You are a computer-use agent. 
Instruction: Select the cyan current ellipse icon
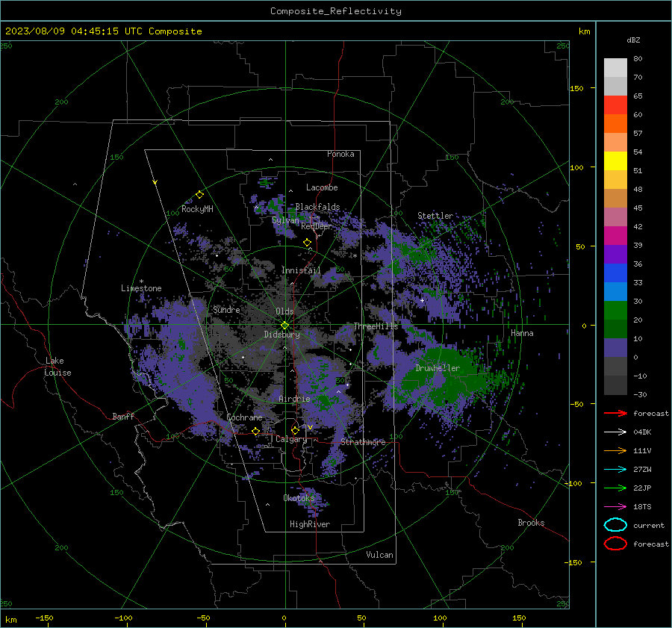[x=615, y=525]
